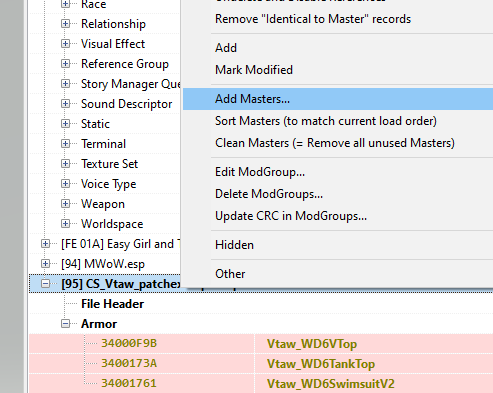Viewport: 493px width, 393px height.
Task: Select the [95] CS_Vtaw_patch entry
Action: click(121, 284)
